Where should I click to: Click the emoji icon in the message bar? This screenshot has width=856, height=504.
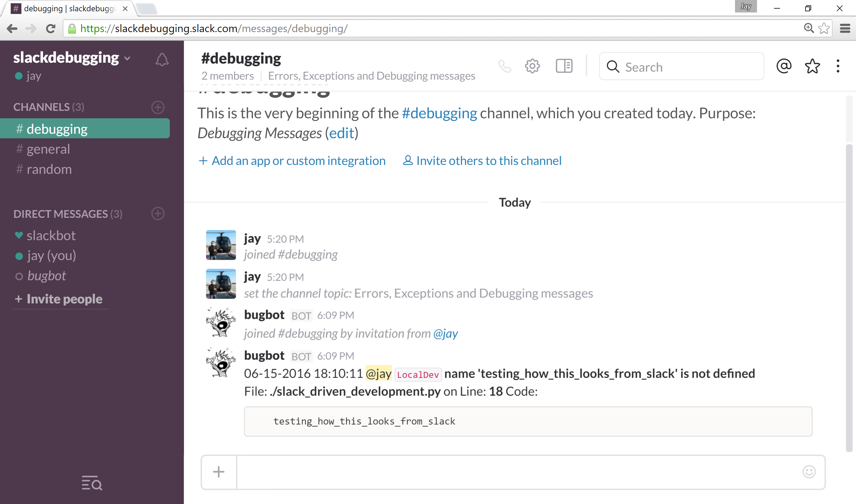pos(809,472)
